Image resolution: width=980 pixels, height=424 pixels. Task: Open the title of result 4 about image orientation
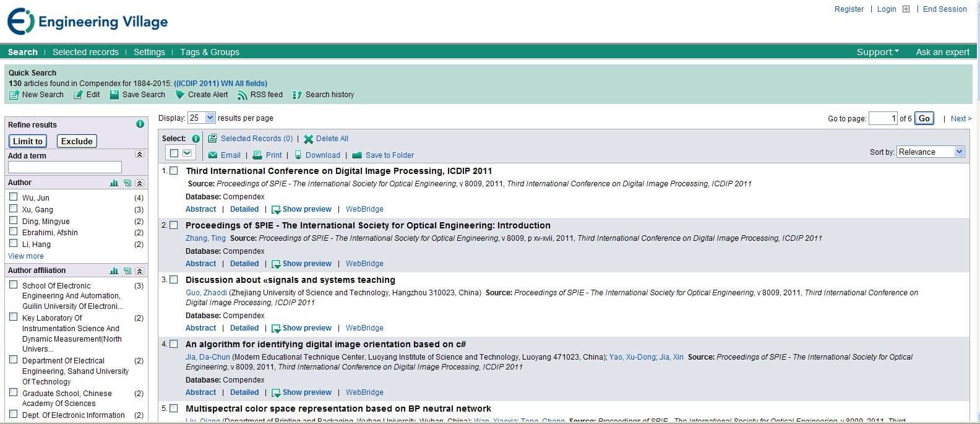click(325, 344)
